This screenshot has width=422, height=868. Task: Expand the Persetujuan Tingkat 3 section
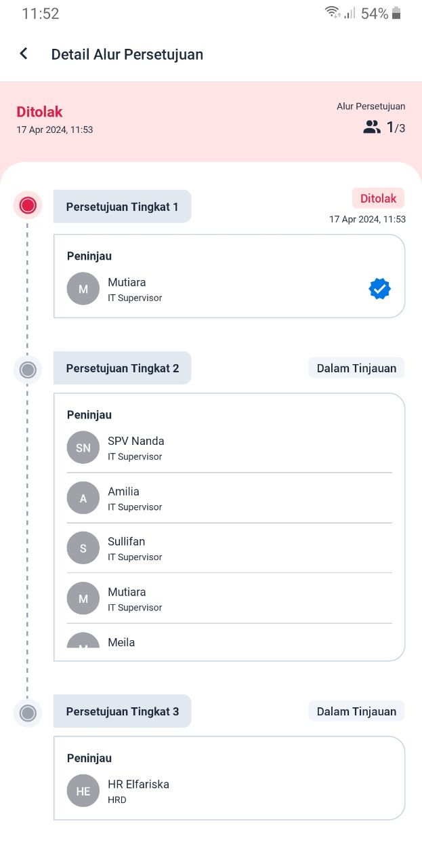click(122, 711)
